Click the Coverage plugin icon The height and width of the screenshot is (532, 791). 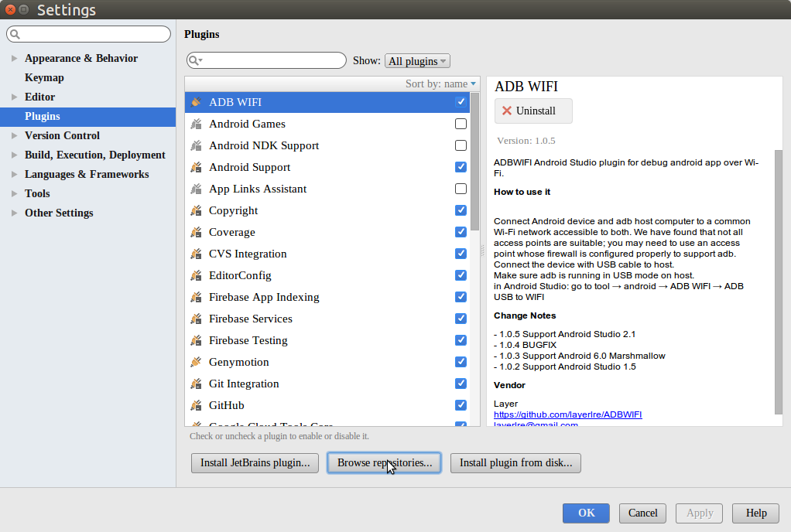(197, 232)
